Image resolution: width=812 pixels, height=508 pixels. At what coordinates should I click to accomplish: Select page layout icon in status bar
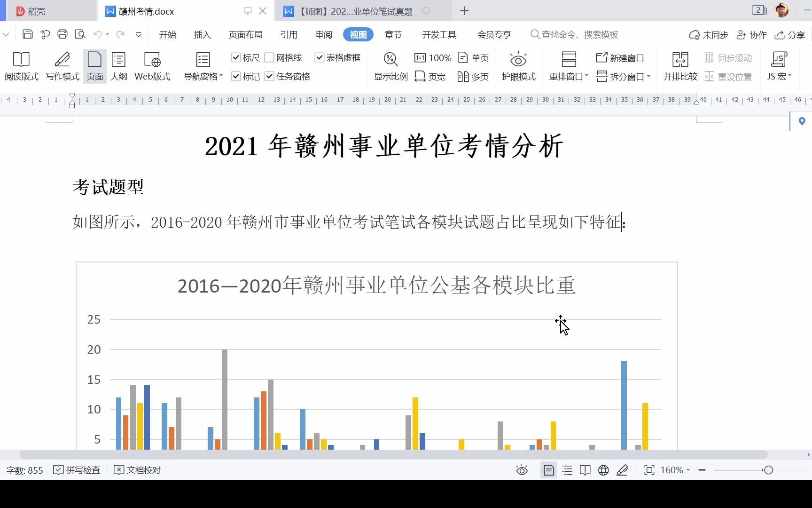click(548, 470)
